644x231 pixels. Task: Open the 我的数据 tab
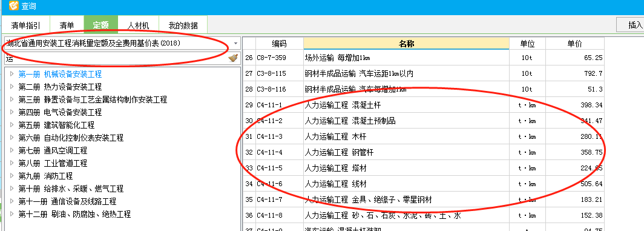coord(183,25)
